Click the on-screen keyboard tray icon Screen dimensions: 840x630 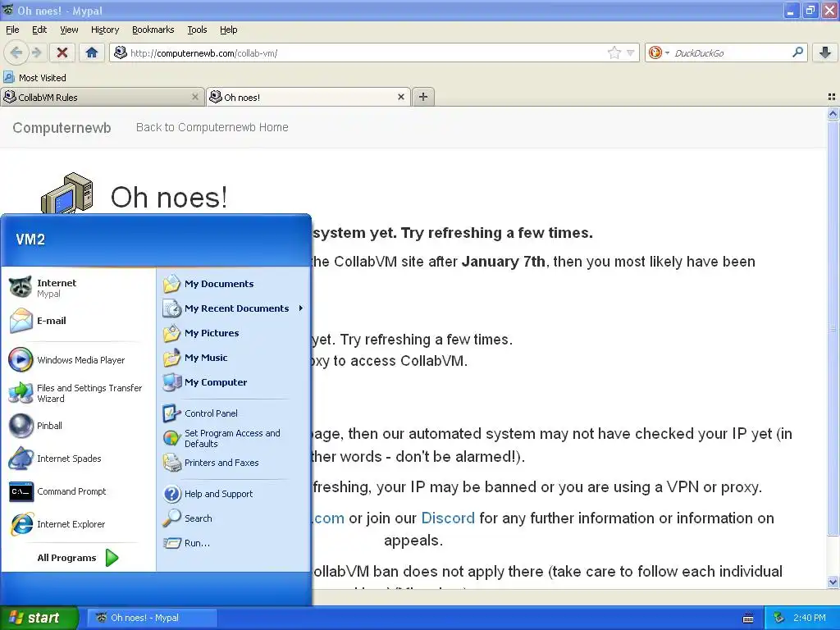tap(748, 619)
